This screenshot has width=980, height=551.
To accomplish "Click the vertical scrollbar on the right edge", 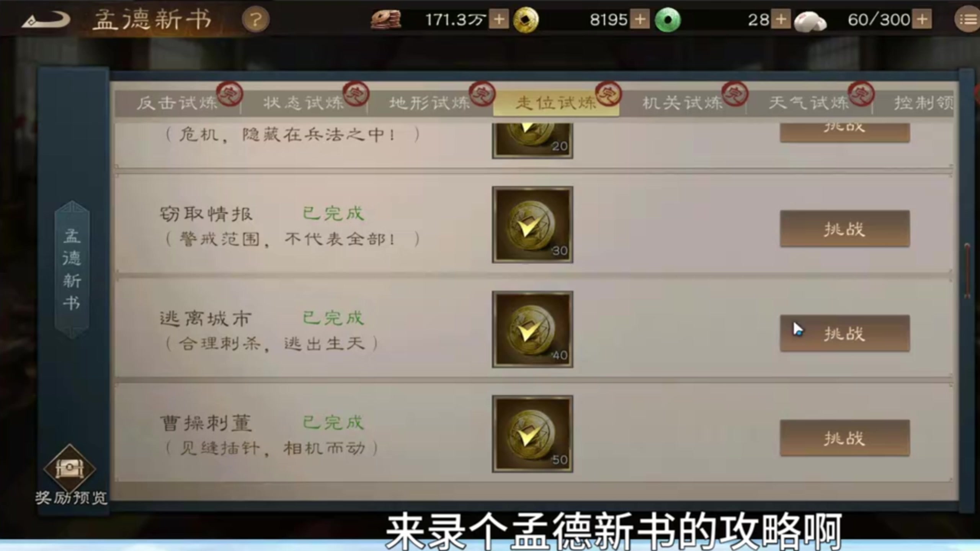I will [967, 270].
